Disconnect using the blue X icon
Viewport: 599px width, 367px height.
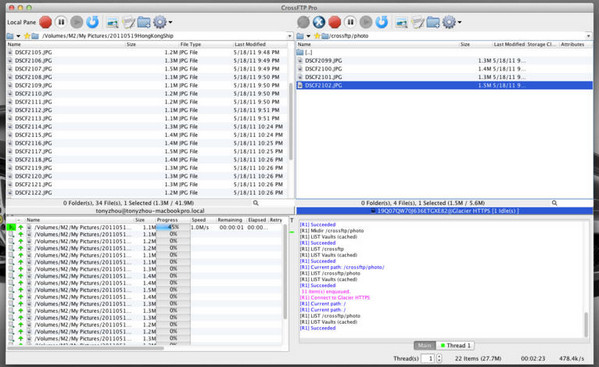point(319,22)
